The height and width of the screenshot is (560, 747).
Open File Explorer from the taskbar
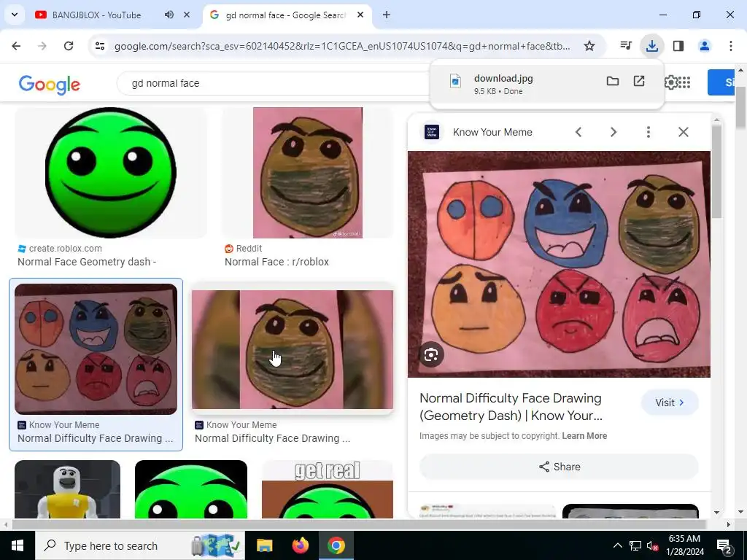(x=264, y=545)
